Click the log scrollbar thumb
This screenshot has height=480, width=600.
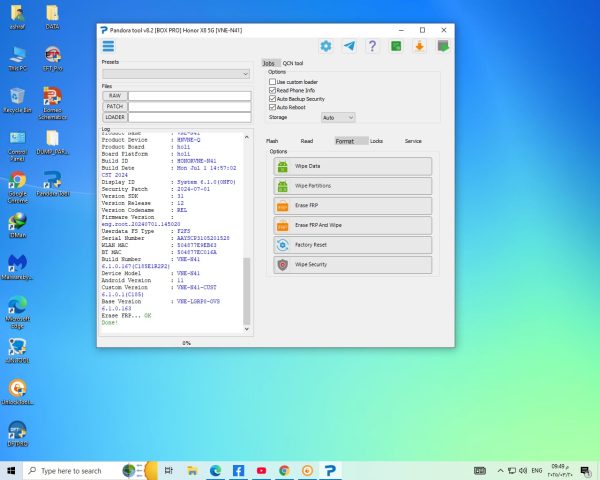247,291
